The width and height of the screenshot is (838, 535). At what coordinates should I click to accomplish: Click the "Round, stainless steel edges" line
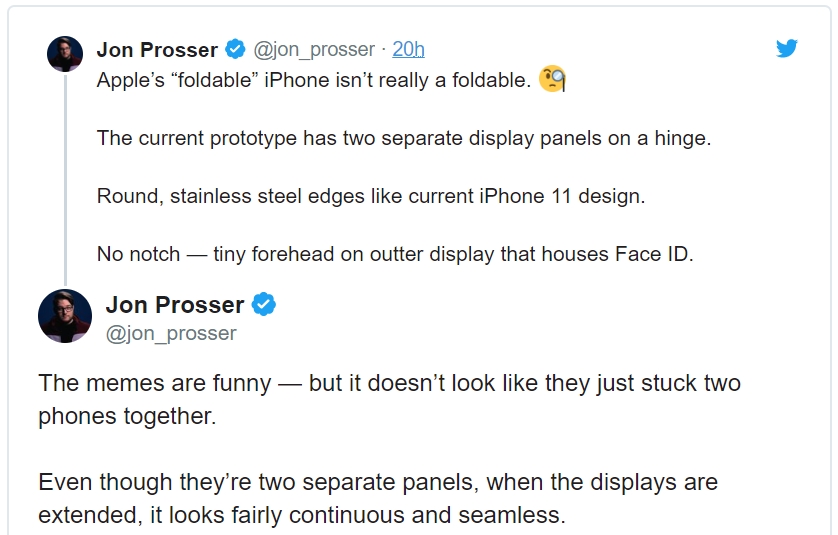[371, 196]
